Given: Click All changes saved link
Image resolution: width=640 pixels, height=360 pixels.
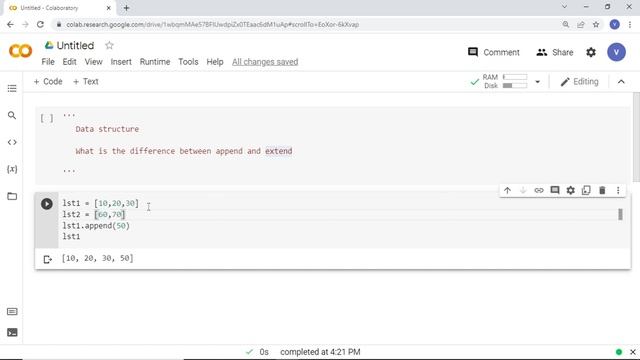Looking at the screenshot, I should [x=265, y=62].
